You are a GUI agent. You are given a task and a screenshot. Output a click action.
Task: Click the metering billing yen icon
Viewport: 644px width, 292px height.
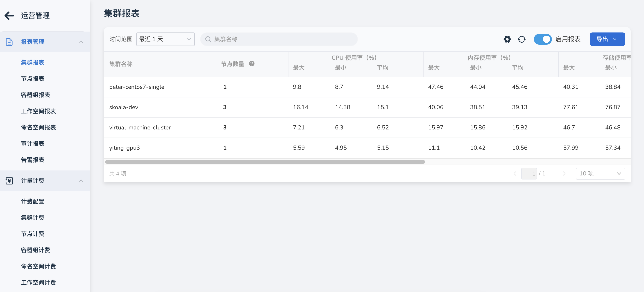(x=9, y=181)
